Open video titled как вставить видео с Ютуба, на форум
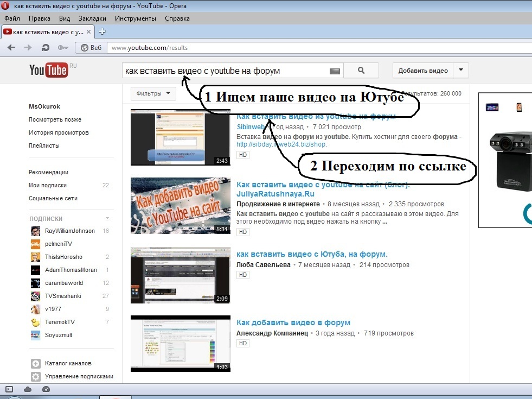Image resolution: width=532 pixels, height=399 pixels. coord(312,254)
